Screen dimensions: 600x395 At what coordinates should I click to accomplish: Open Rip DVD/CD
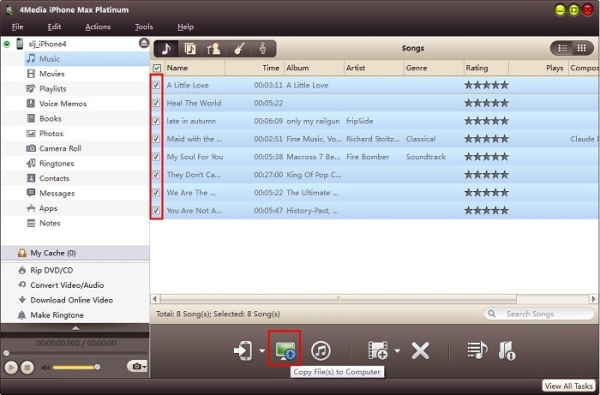click(51, 270)
